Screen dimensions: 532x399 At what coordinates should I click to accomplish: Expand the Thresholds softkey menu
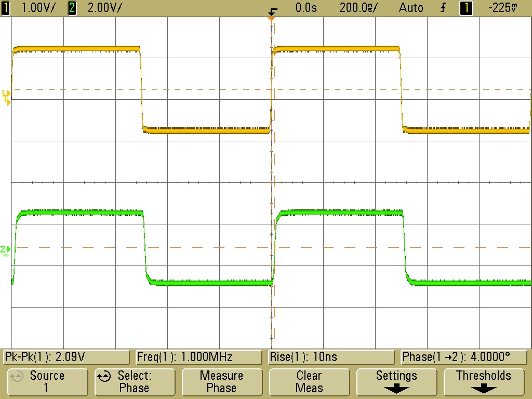tap(484, 382)
